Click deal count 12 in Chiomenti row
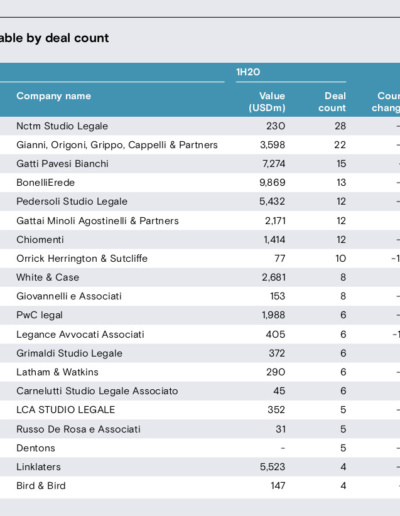Image resolution: width=400 pixels, height=516 pixels. click(x=341, y=240)
